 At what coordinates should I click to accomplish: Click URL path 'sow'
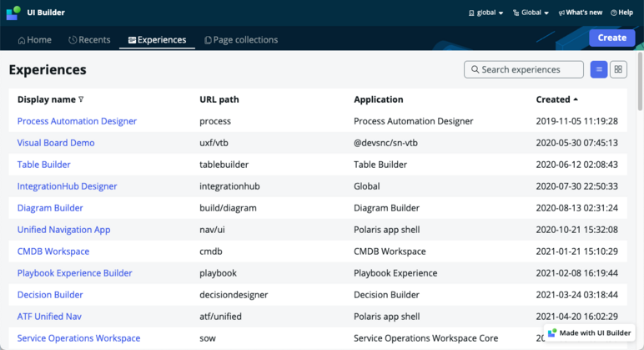(208, 338)
